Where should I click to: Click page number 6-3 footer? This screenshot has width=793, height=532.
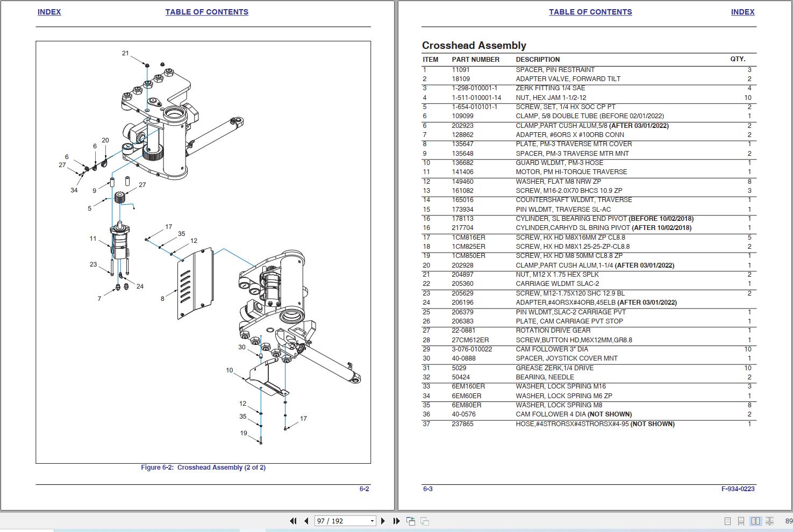(428, 489)
